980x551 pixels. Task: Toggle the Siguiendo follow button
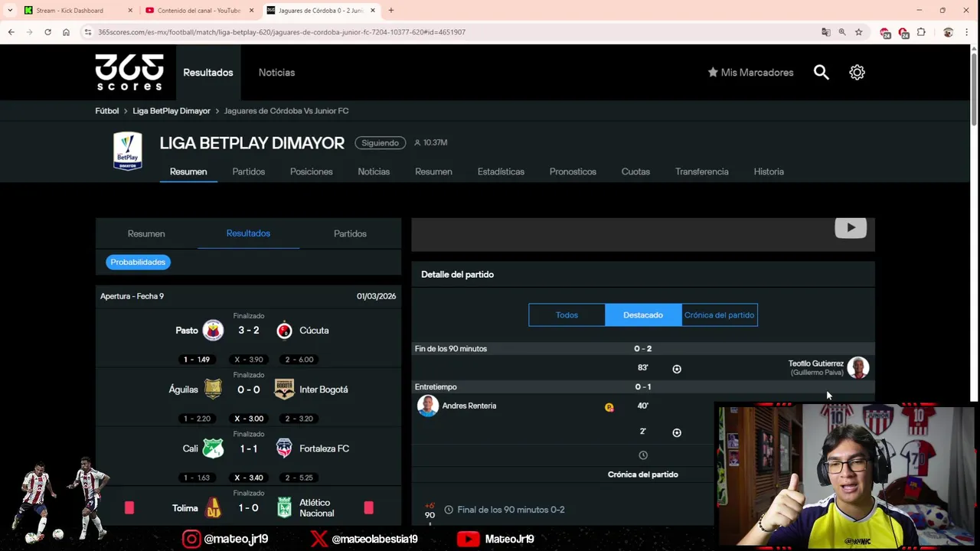click(x=380, y=142)
